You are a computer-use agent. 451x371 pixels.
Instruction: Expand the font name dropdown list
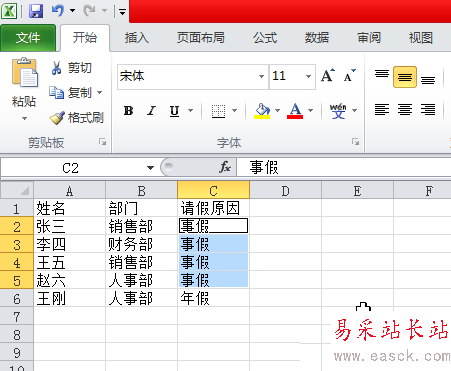click(x=262, y=77)
